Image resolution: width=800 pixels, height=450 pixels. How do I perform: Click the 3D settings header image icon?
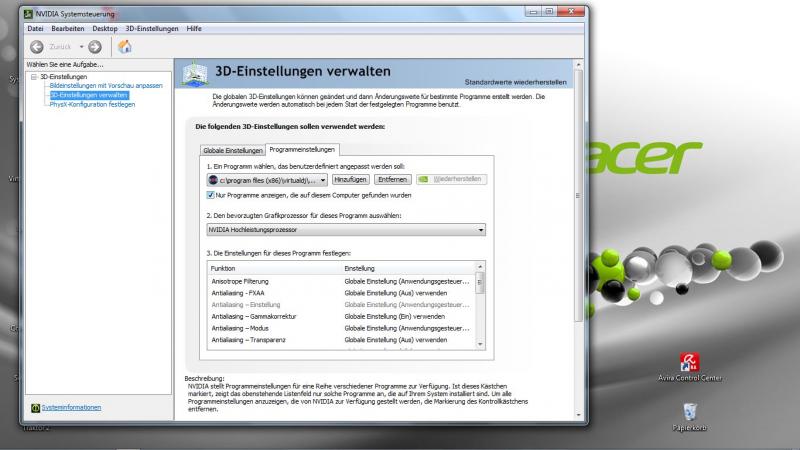click(x=195, y=74)
